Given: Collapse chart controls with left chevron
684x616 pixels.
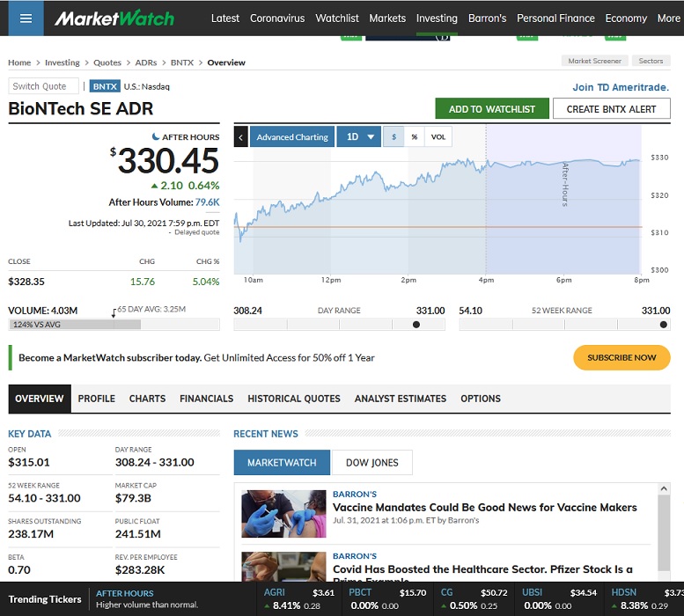Looking at the screenshot, I should pos(241,137).
